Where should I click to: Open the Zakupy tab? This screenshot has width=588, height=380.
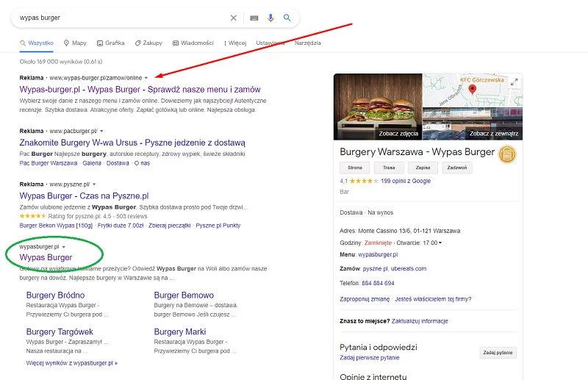[x=148, y=43]
